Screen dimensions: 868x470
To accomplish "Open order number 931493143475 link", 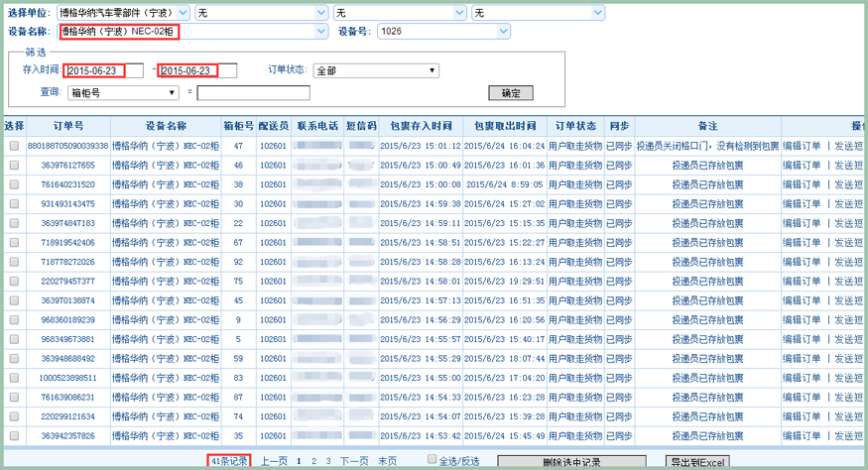I will [67, 204].
